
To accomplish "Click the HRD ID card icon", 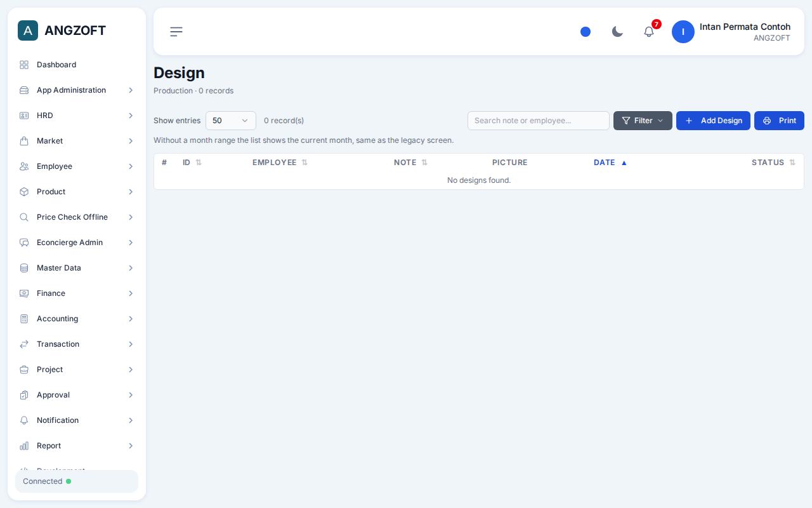I will (x=24, y=116).
